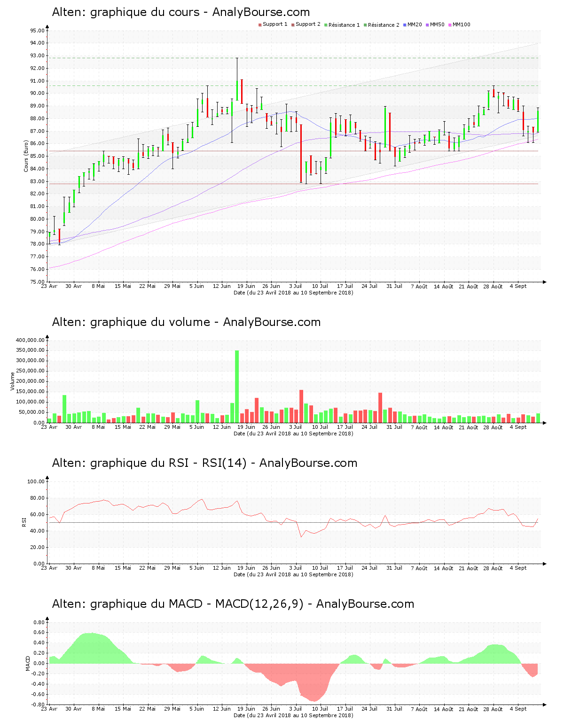Click the -0.80 value on MACD axis
This screenshot has height=728, width=564.
tap(39, 705)
